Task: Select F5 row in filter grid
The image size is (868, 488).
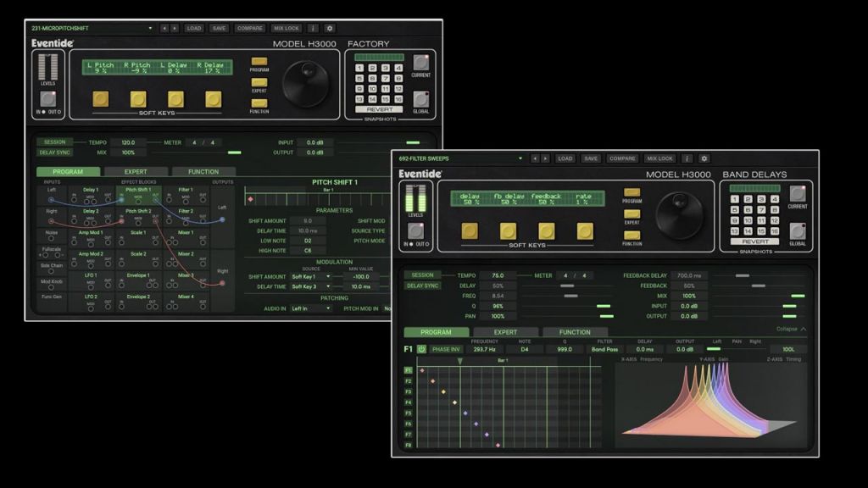Action: [408, 413]
